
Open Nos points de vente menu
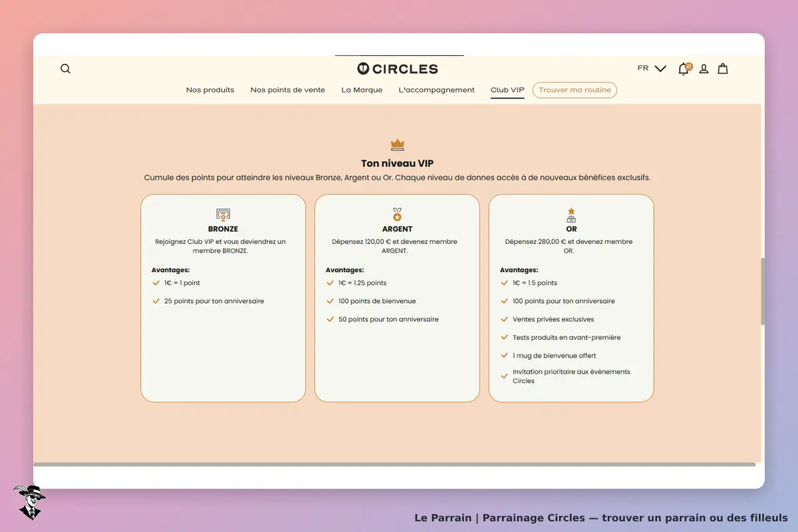[288, 90]
